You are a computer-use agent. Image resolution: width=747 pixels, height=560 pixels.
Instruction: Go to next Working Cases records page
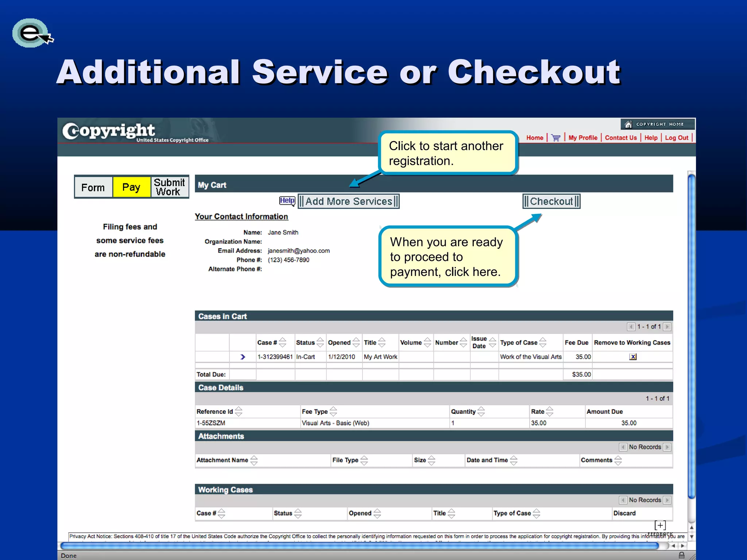pos(667,500)
